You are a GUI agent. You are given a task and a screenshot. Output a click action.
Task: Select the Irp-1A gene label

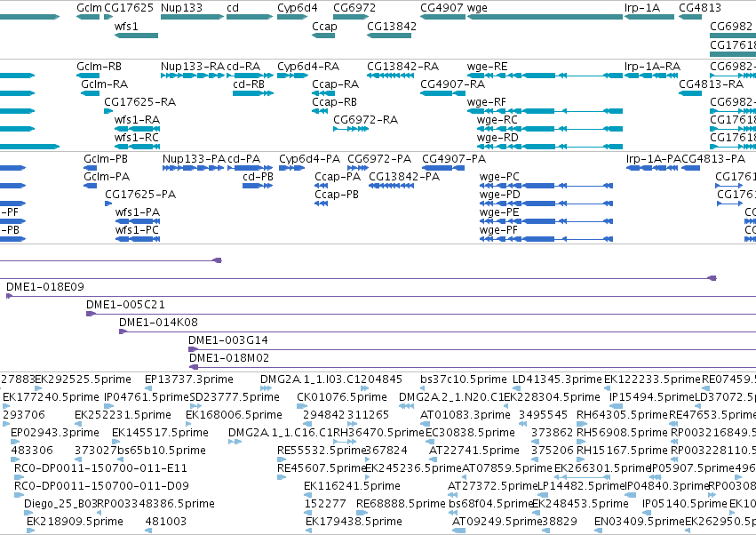tap(641, 8)
